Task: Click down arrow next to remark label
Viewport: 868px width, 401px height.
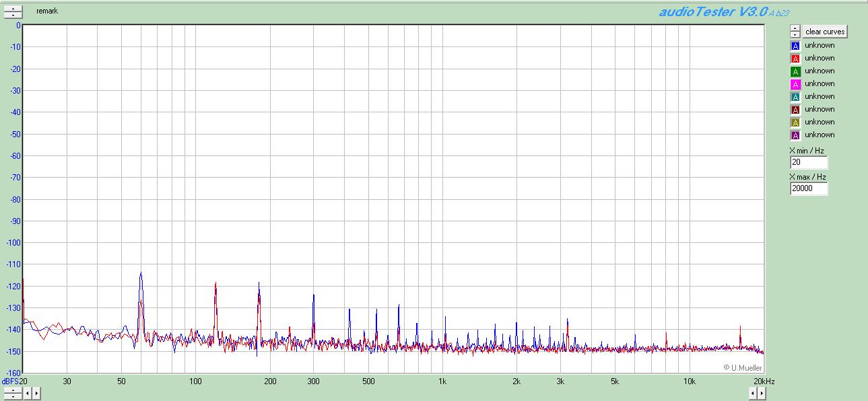Action: pos(12,14)
